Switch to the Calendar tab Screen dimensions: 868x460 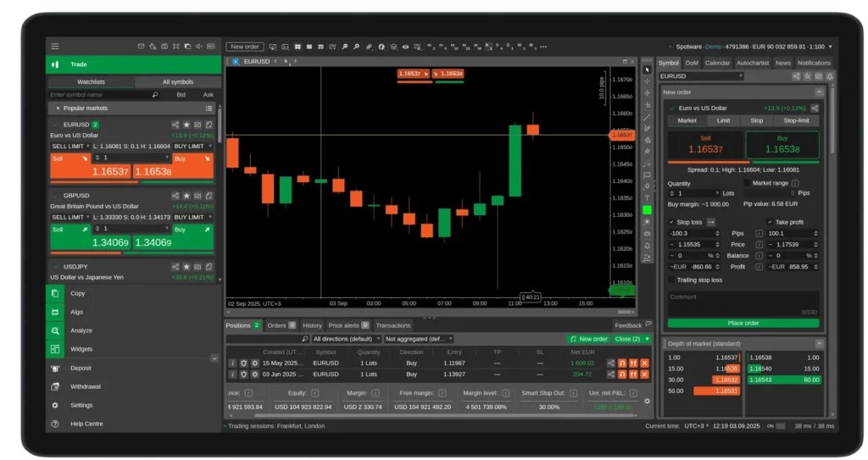click(x=717, y=63)
